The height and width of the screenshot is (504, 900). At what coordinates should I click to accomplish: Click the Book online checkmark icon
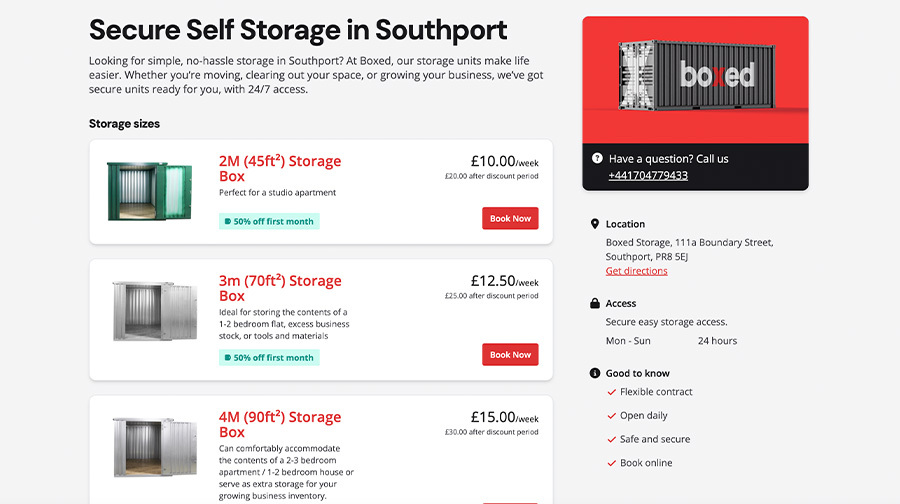[x=612, y=463]
